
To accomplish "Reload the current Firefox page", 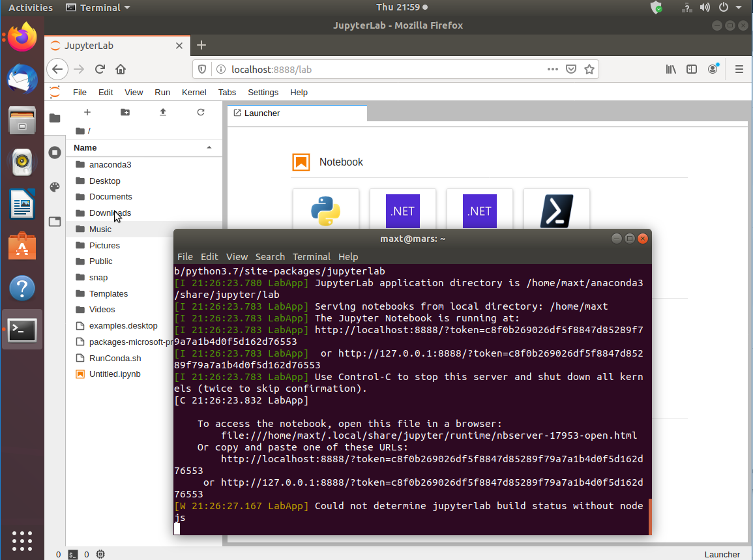I will click(x=100, y=69).
